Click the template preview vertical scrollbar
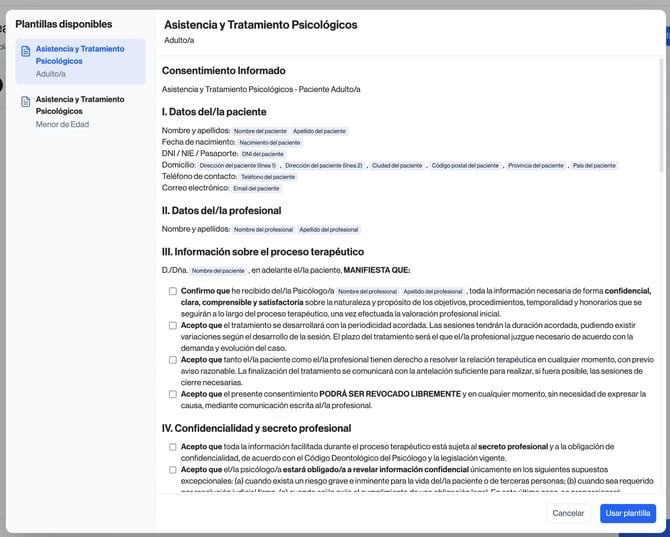This screenshot has height=537, width=670. [x=661, y=115]
